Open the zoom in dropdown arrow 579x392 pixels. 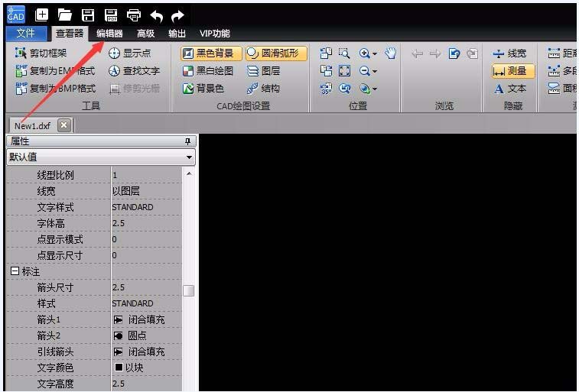click(375, 53)
